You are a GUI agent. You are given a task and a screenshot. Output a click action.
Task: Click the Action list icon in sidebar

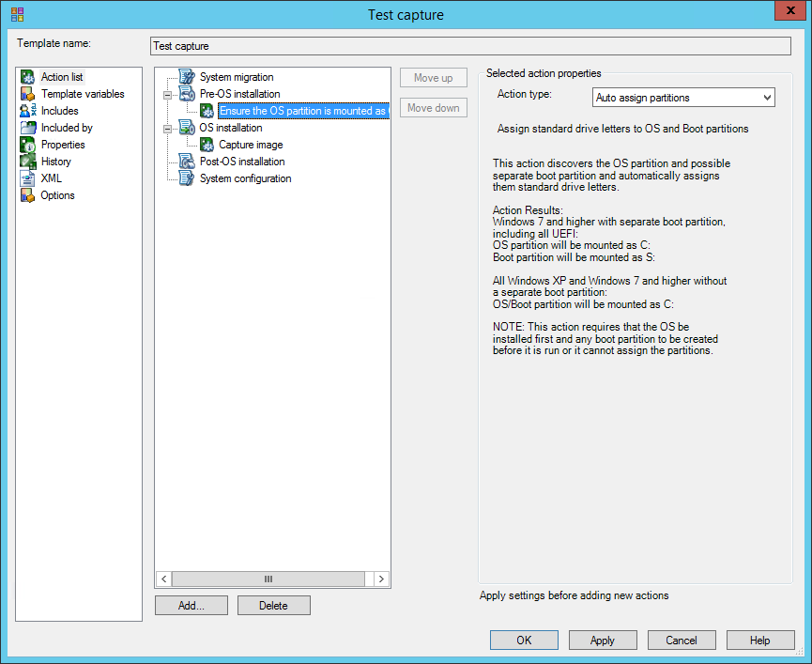28,77
